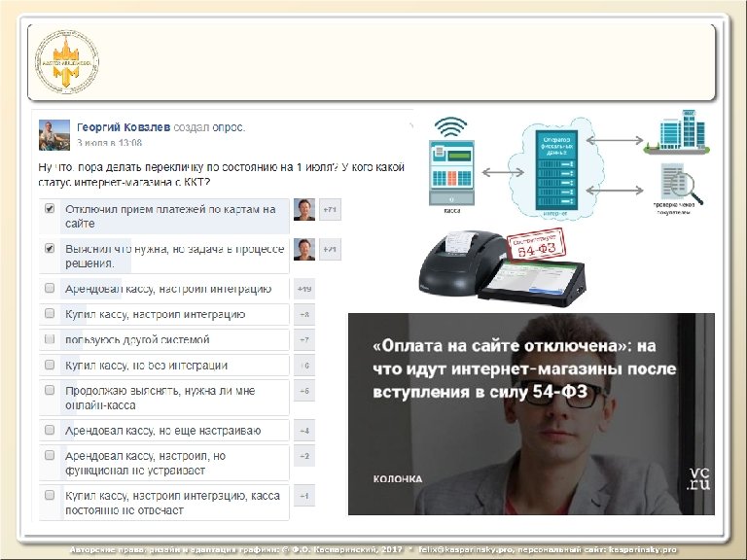
Task: Tick 'Арендовал кассу, настроил интеграцию' checkbox
Action: pos(50,288)
